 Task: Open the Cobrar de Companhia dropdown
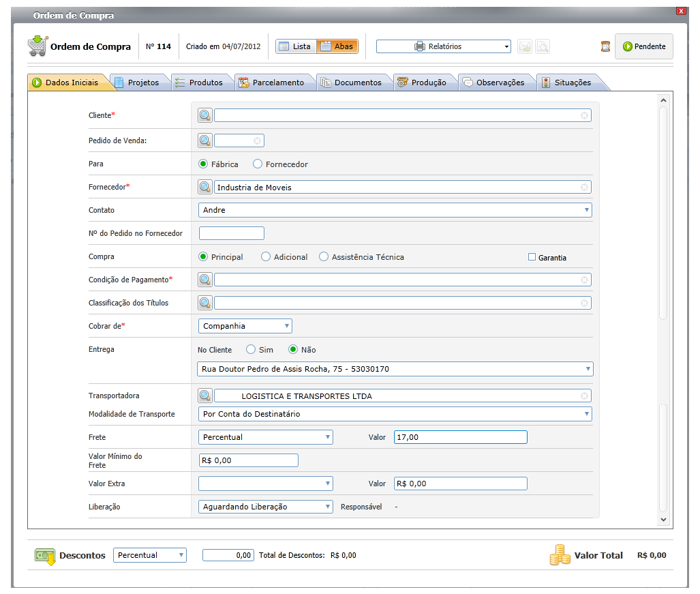tap(245, 326)
